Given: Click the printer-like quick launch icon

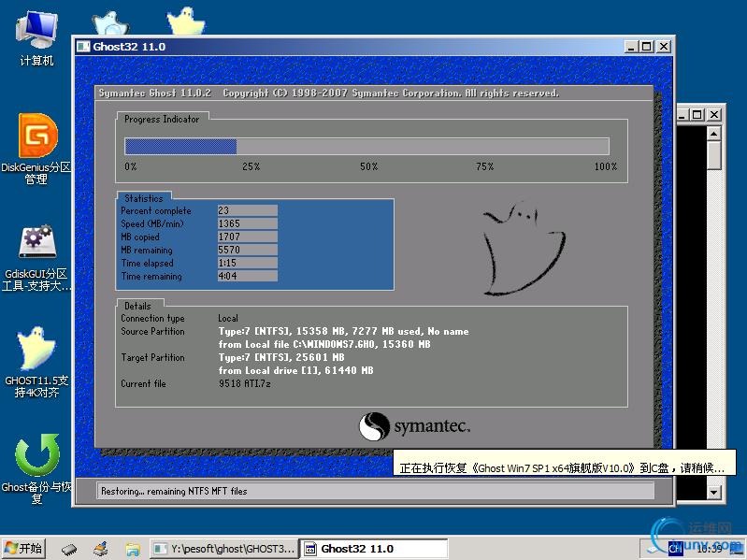Looking at the screenshot, I should coord(101,549).
